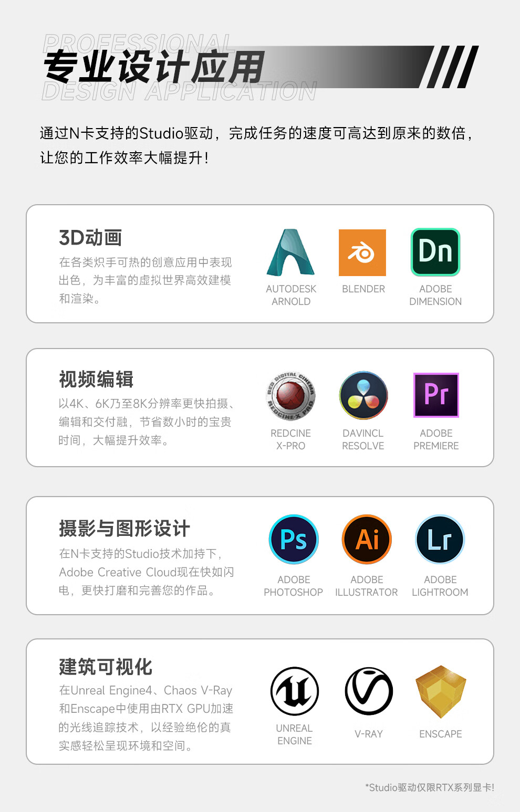Click the V-Ray logo icon
Viewport: 520px width, 812px height.
point(369,691)
